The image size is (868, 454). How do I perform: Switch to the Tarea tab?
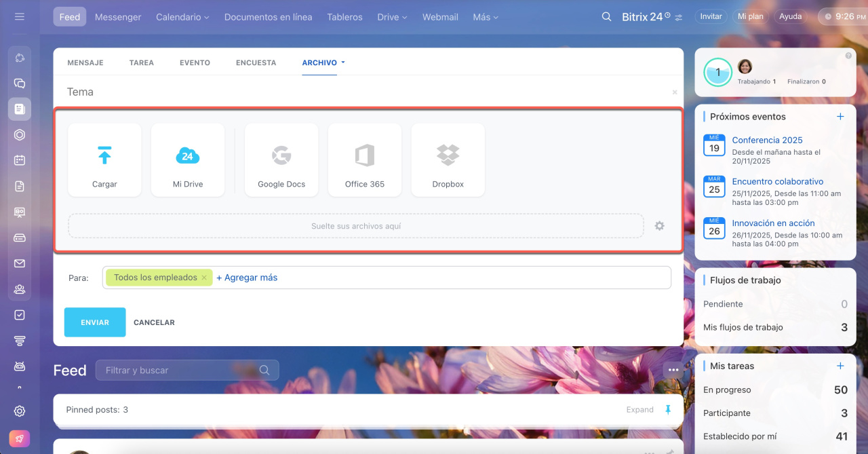click(x=142, y=62)
